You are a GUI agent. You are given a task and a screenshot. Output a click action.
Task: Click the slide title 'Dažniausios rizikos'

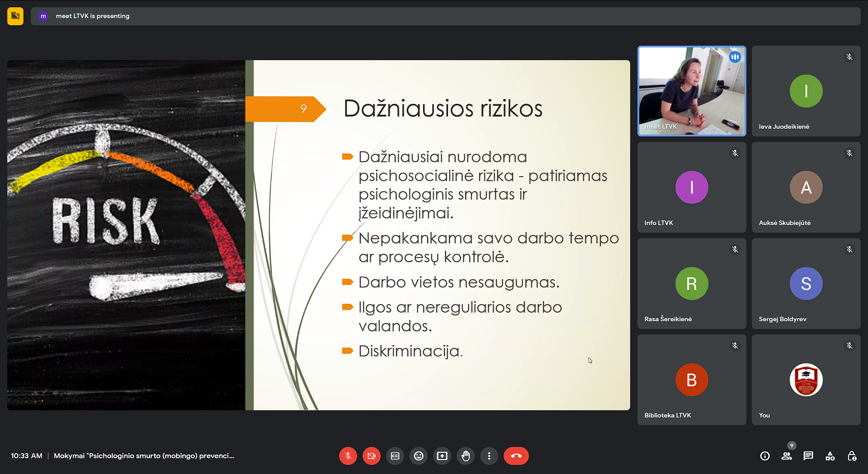[x=443, y=108]
